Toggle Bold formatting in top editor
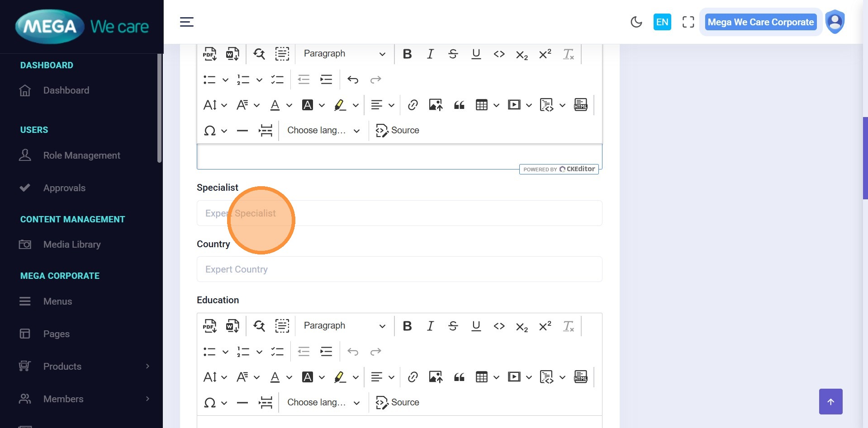Screen dimensions: 868x428 [x=407, y=54]
